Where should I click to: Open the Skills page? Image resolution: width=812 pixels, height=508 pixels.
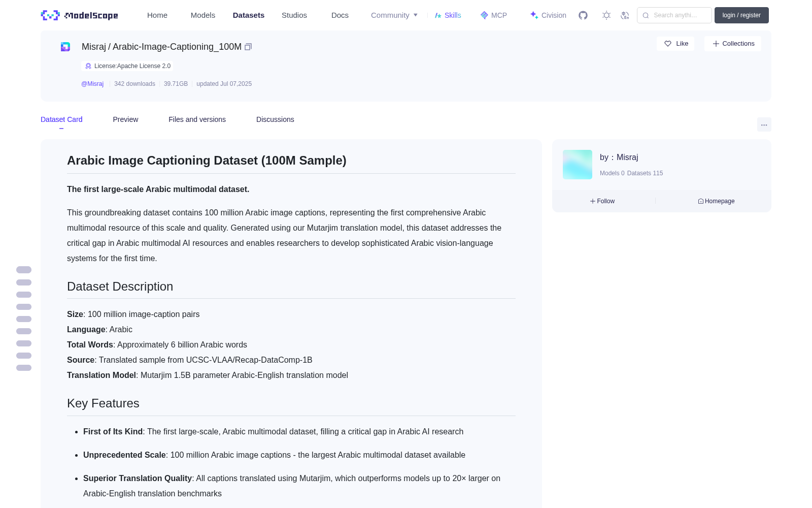click(x=448, y=15)
